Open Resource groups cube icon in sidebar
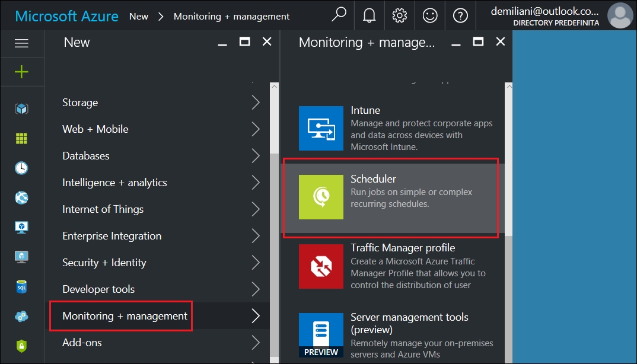The image size is (637, 364). 21,108
